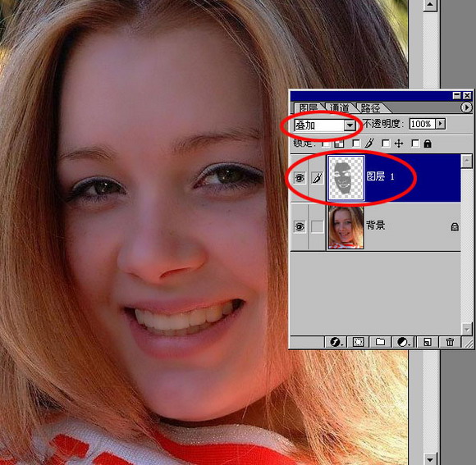
Task: Click document window scroll up arrow
Action: pos(430,5)
